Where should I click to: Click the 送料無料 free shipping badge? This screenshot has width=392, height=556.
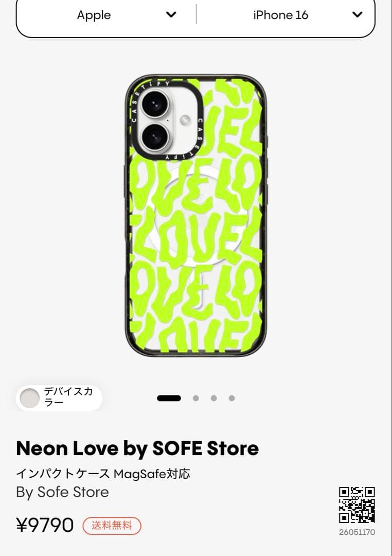point(112,526)
